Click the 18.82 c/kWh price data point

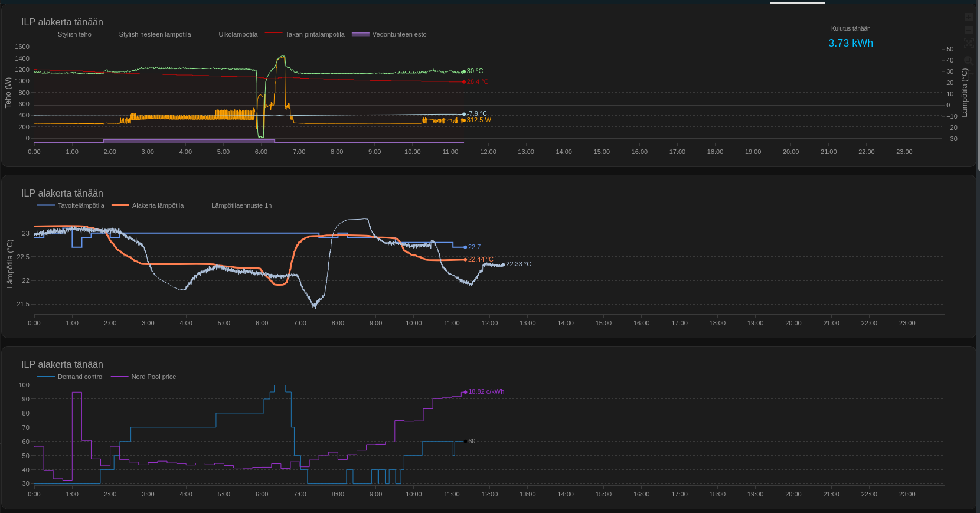point(465,392)
